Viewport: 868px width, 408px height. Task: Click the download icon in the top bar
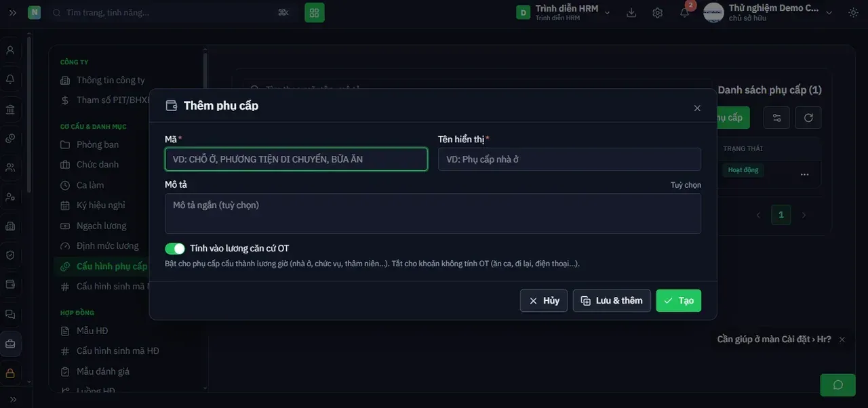coord(631,12)
